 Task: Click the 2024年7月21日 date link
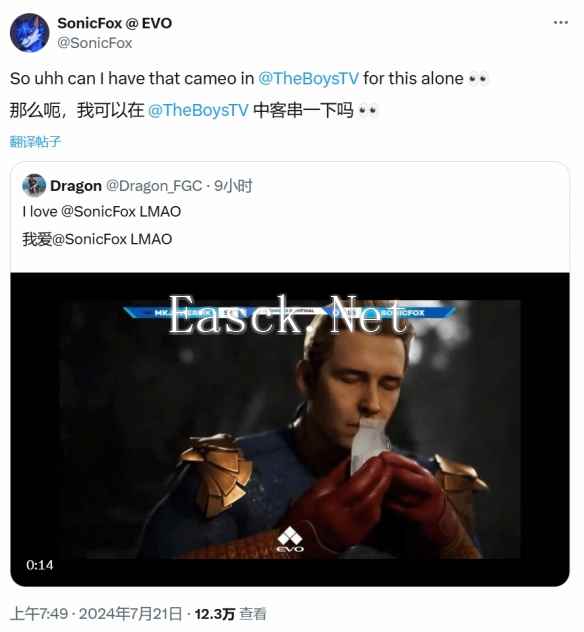click(131, 614)
